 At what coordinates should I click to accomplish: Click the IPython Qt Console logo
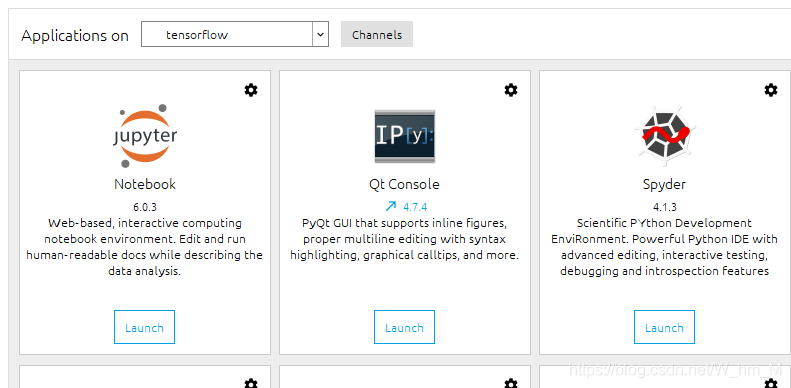pyautogui.click(x=405, y=136)
